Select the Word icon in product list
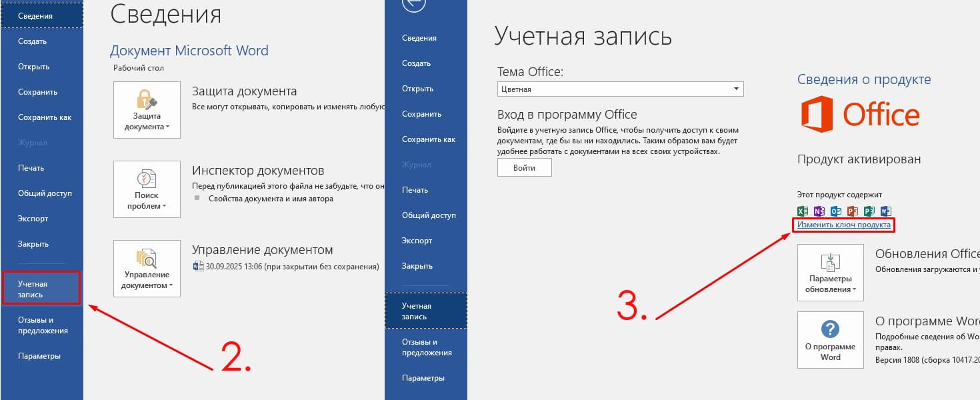 [x=885, y=211]
